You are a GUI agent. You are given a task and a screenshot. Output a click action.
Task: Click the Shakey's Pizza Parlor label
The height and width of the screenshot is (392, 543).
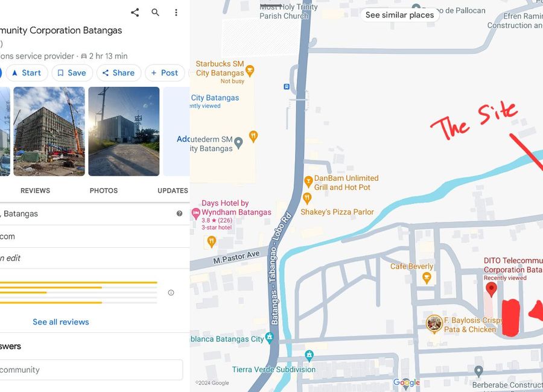point(337,212)
